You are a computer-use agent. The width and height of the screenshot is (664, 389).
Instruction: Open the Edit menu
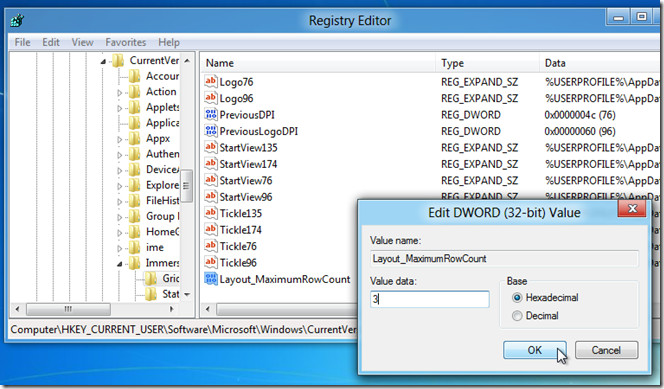(51, 42)
